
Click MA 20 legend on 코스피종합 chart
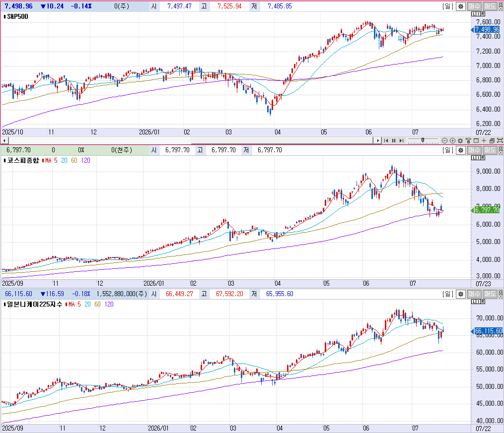coord(64,160)
